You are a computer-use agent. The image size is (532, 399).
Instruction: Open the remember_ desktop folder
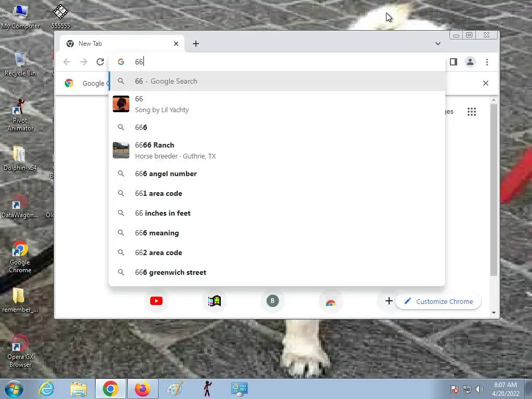tap(20, 300)
